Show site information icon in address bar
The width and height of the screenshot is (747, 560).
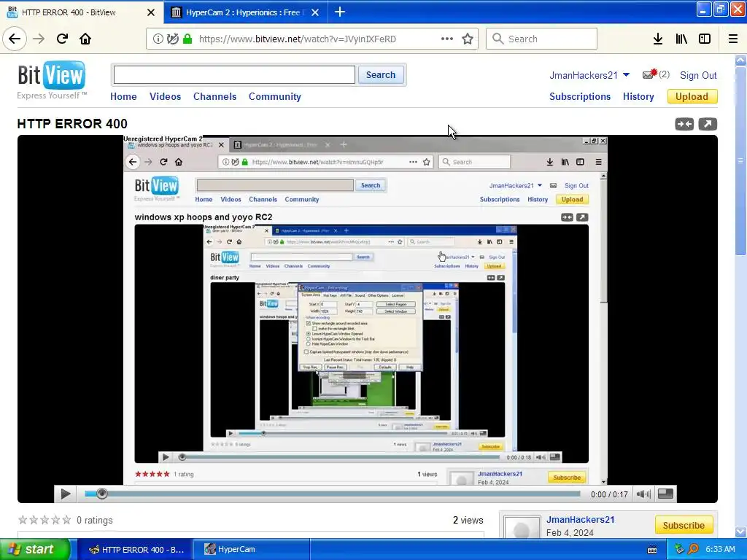[158, 39]
